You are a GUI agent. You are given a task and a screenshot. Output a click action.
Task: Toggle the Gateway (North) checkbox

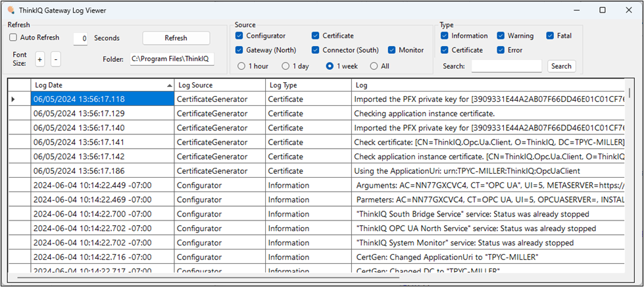[x=239, y=50]
